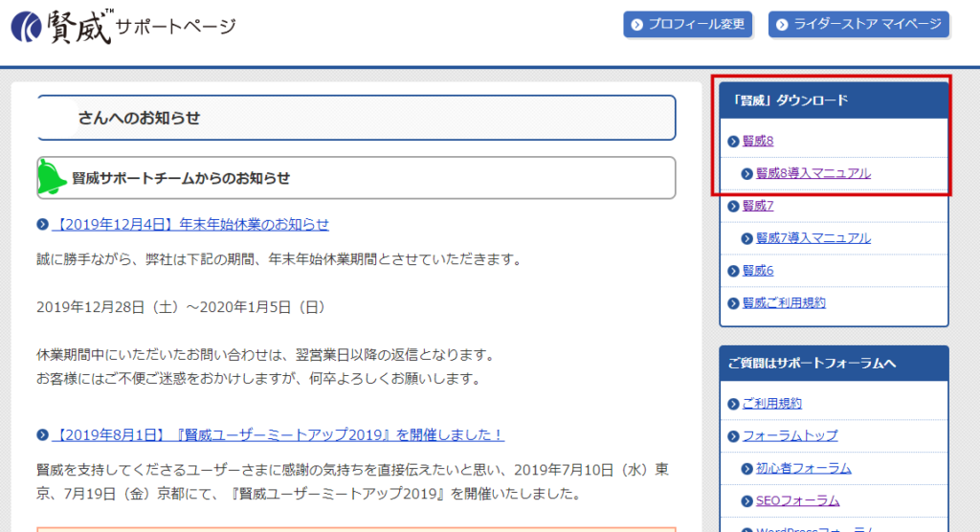The height and width of the screenshot is (532, 980).
Task: Click the arrow icon in プロフィール変更 button
Action: [636, 24]
